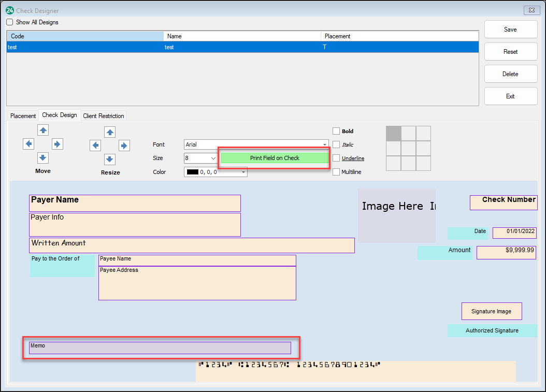Image resolution: width=546 pixels, height=392 pixels.
Task: Toggle the Show All Designs checkbox
Action: (9, 22)
